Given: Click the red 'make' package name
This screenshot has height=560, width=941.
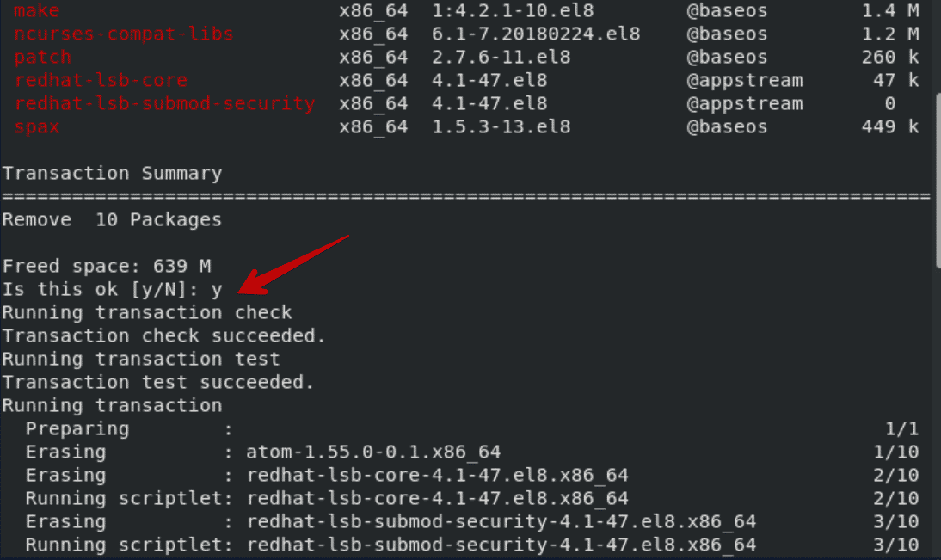Looking at the screenshot, I should coord(37,10).
